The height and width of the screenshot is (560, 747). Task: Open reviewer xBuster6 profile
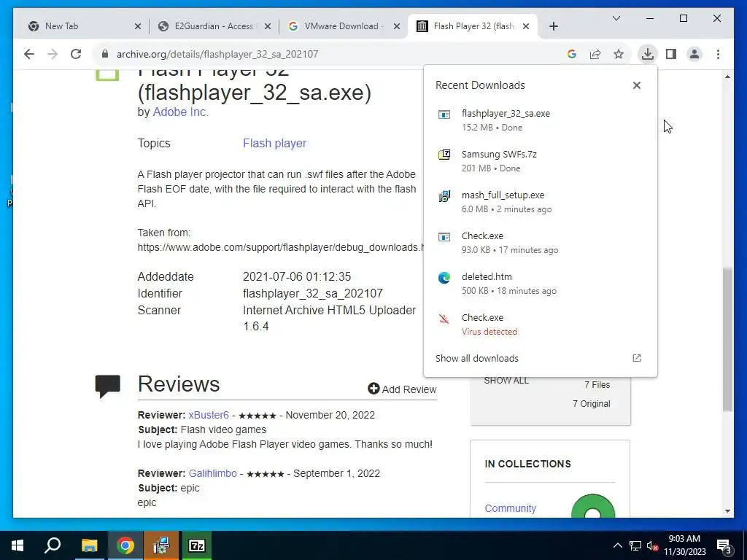coord(209,415)
